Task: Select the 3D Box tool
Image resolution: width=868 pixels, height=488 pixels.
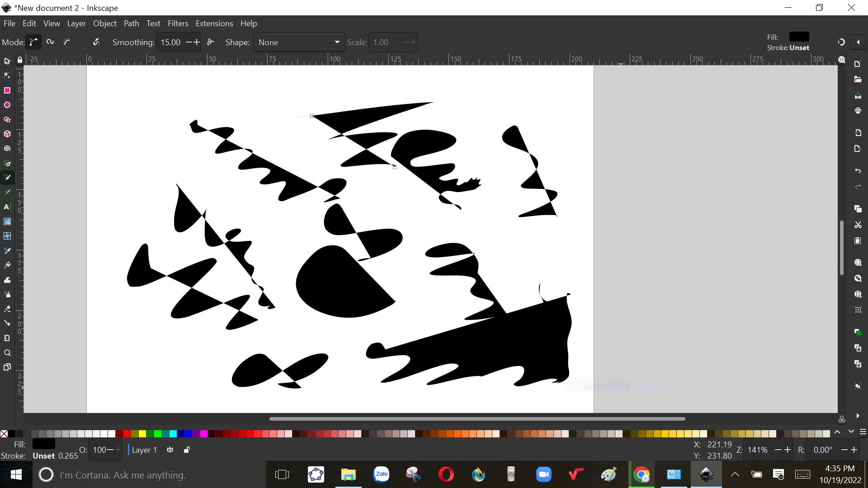Action: click(x=7, y=134)
